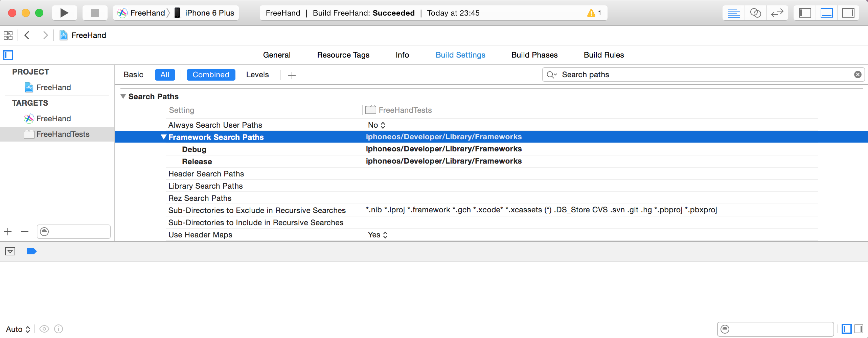Select the exclude patterns value *.nib *.lproj

click(x=541, y=210)
